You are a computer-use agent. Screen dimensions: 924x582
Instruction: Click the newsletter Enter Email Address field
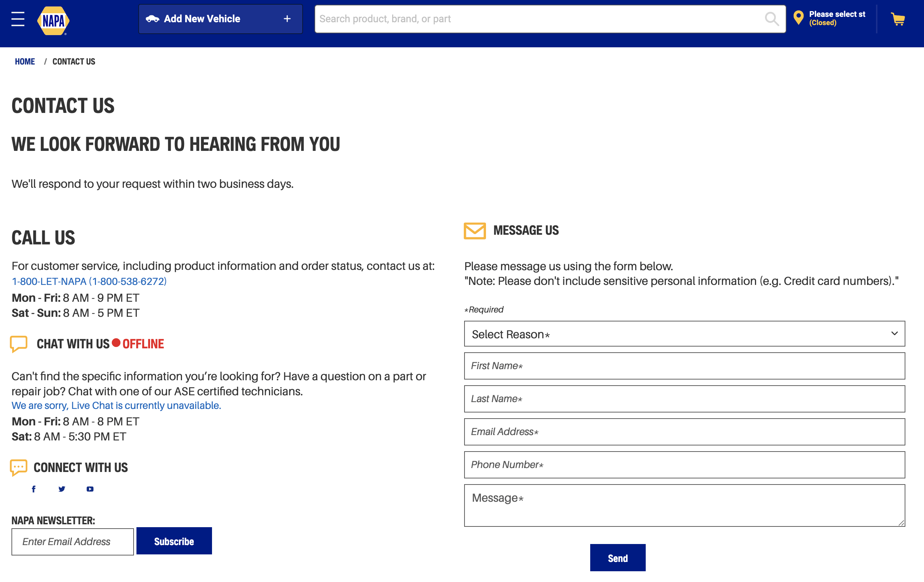pyautogui.click(x=72, y=542)
